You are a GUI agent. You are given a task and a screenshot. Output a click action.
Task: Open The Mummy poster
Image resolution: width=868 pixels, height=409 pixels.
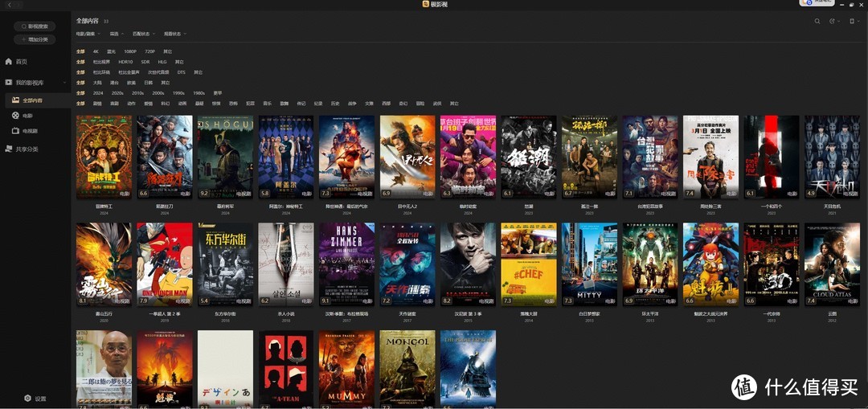pos(346,369)
